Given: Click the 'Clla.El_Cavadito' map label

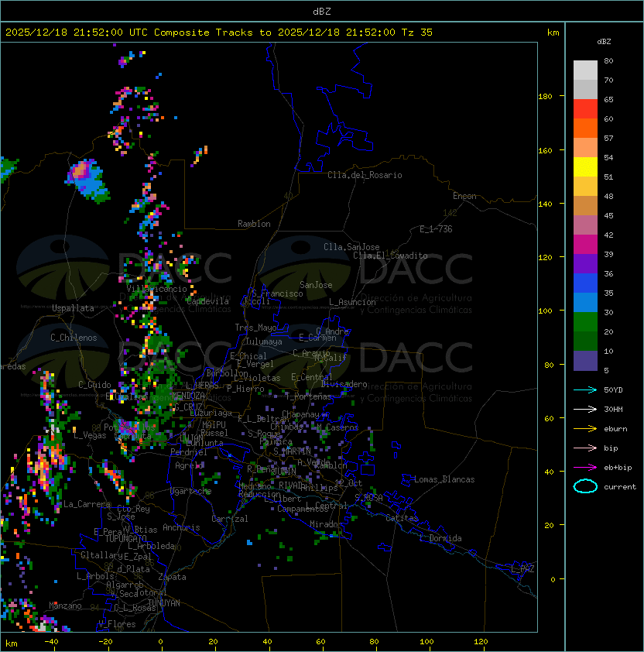Looking at the screenshot, I should (390, 256).
